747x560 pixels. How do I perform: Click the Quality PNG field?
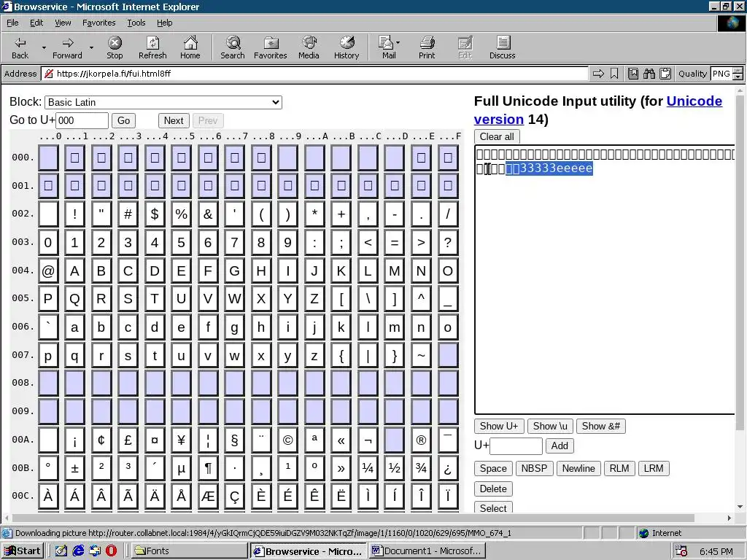point(721,74)
